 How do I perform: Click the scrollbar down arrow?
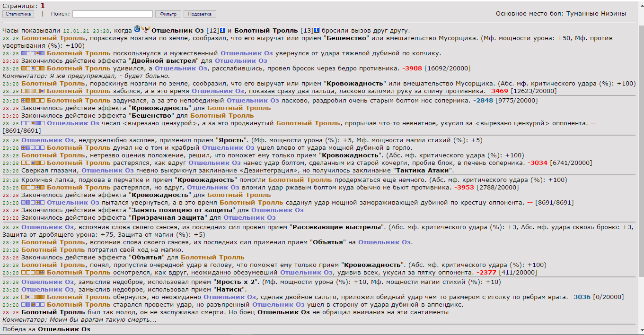point(641,331)
